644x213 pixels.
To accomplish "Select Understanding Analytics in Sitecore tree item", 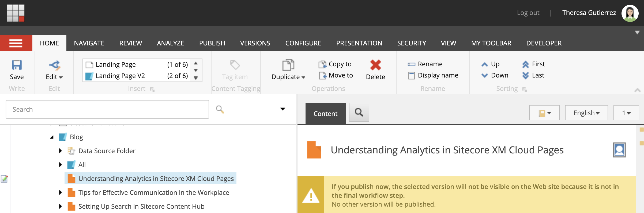I will pos(150,179).
